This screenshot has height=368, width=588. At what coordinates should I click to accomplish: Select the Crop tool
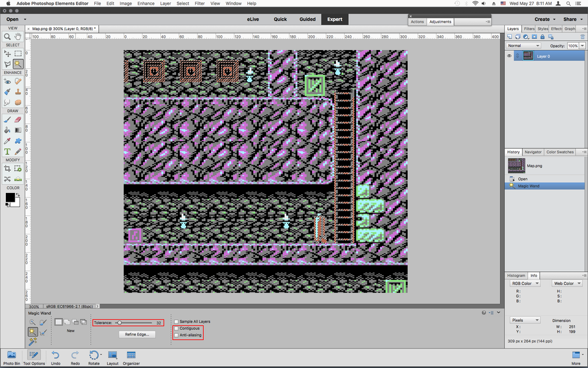click(7, 169)
